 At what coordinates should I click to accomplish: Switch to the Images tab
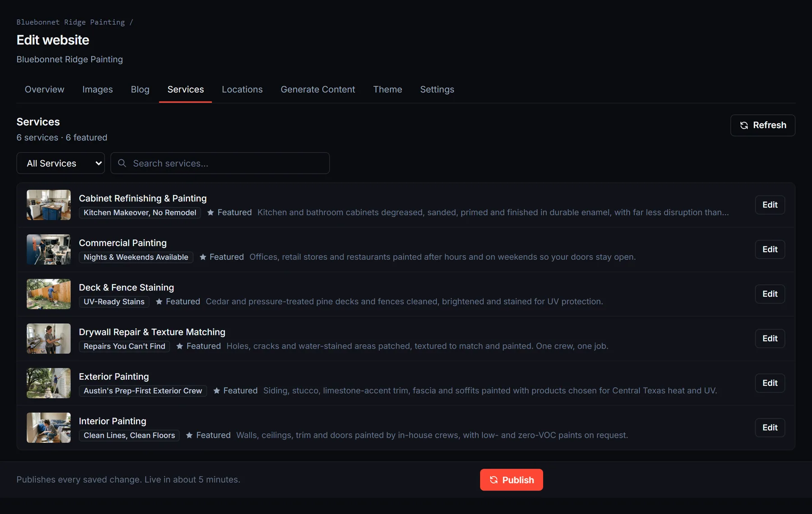pos(97,89)
